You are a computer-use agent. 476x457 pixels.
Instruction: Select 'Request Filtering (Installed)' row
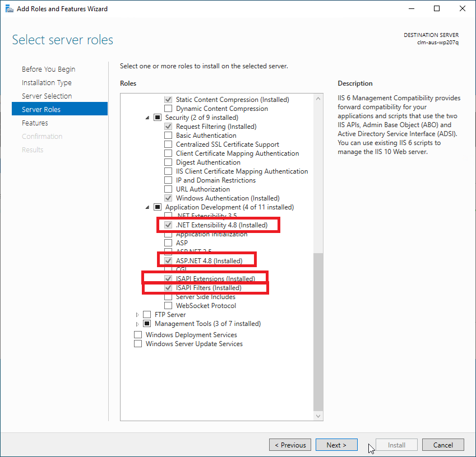click(216, 126)
